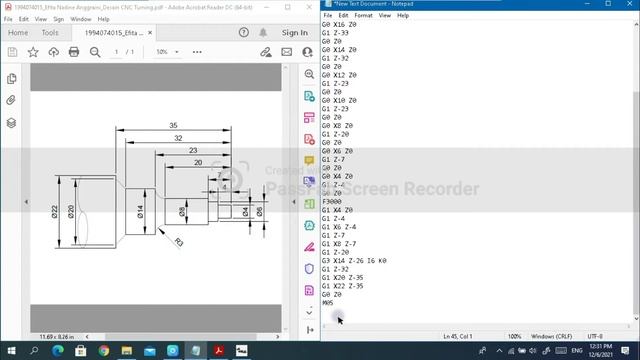Open the View menu in Acrobat

pos(40,19)
